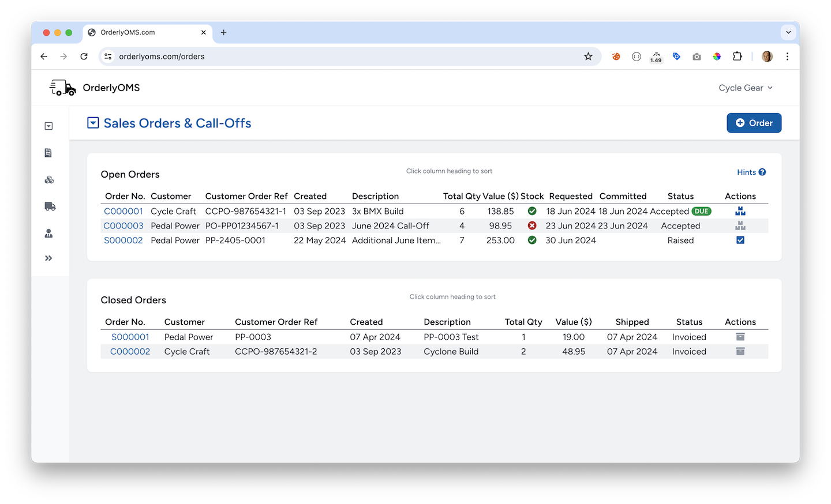Screen dimensions: 831x504
Task: Click the Order button to create an order
Action: 754,122
